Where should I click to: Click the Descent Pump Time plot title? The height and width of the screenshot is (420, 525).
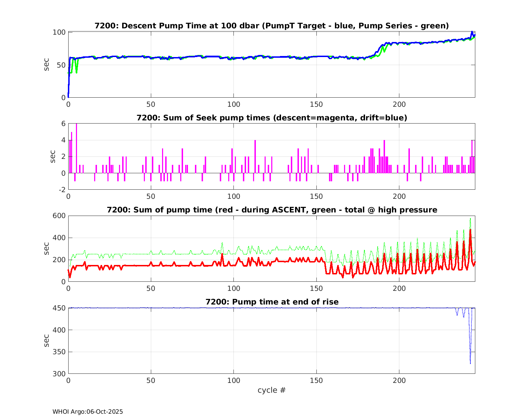click(x=272, y=26)
